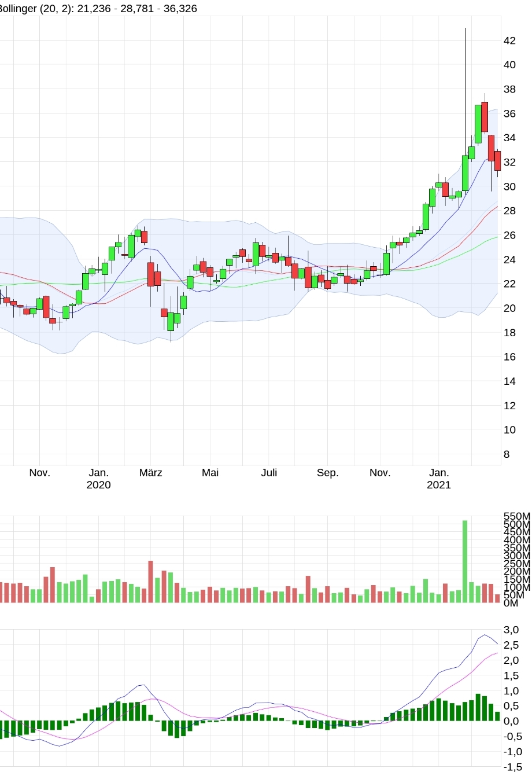Viewport: 532px width, 783px height.
Task: Click the MACD axis value 3,0
Action: pos(511,630)
